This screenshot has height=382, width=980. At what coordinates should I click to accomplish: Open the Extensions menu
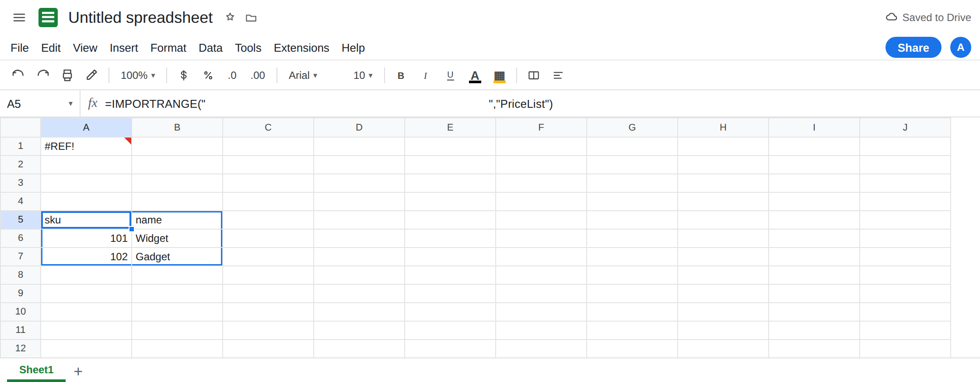tap(301, 48)
